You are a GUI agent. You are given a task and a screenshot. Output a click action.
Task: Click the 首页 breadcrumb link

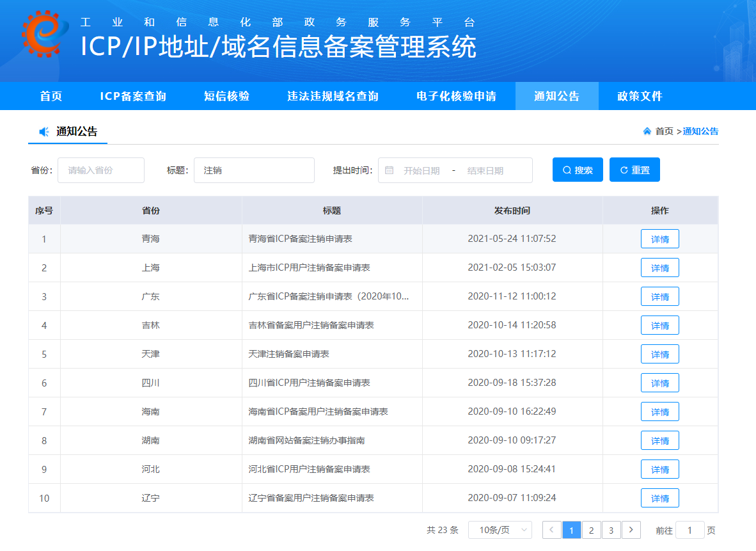coord(664,131)
